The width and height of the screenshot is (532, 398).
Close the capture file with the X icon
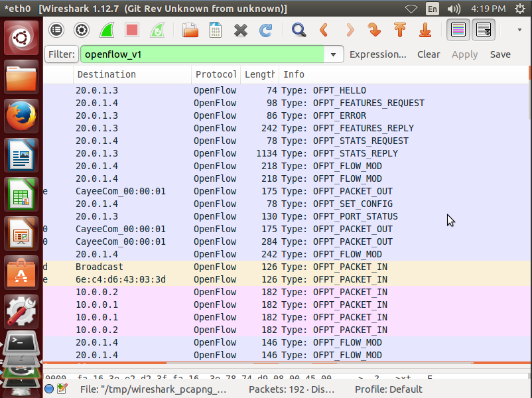click(x=241, y=31)
